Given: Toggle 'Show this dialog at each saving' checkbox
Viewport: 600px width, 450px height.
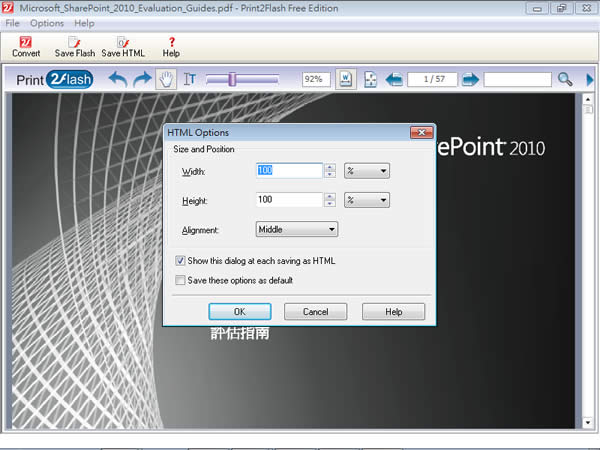Looking at the screenshot, I should [181, 261].
